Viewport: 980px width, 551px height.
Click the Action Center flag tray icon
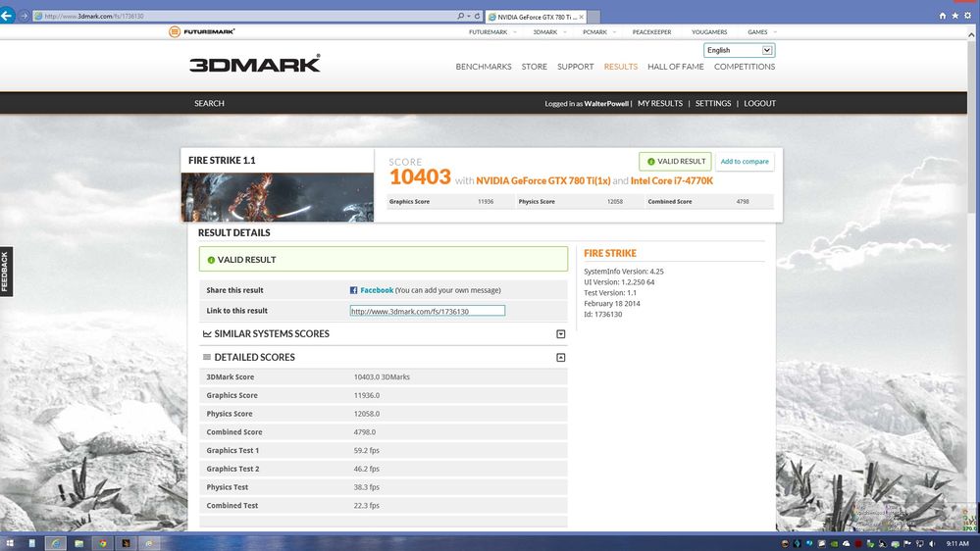906,543
